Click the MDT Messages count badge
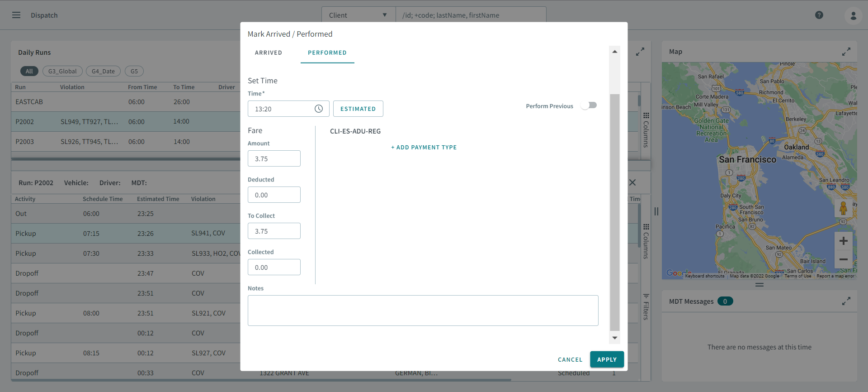The width and height of the screenshot is (868, 392). tap(725, 301)
